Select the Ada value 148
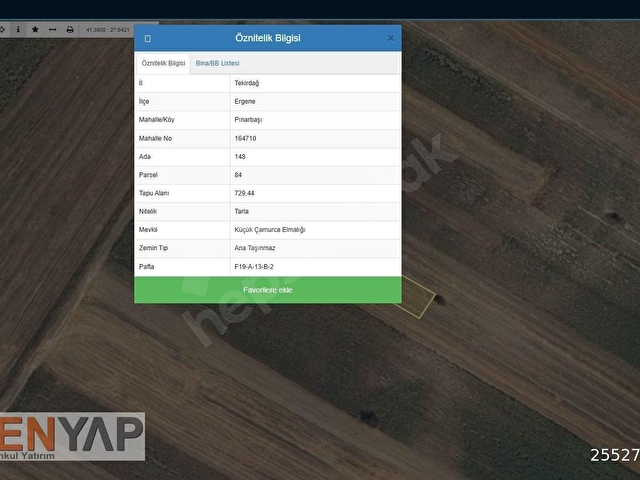 240,157
